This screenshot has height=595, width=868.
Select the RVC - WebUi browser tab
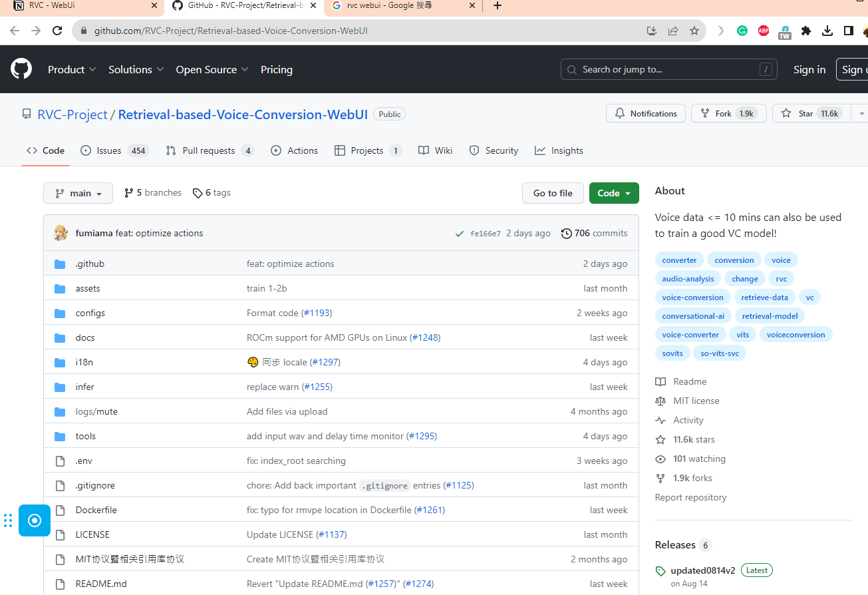pos(83,6)
